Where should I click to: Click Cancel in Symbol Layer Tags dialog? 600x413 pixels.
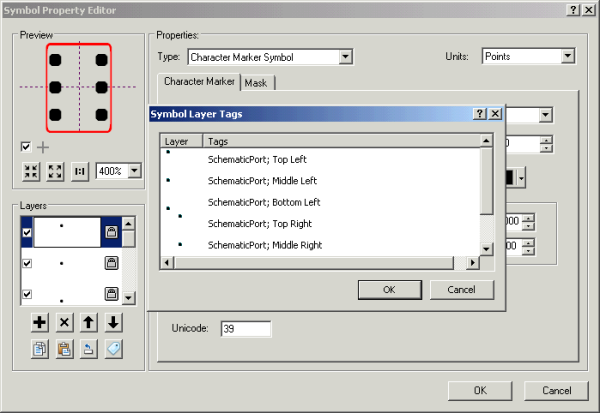461,290
